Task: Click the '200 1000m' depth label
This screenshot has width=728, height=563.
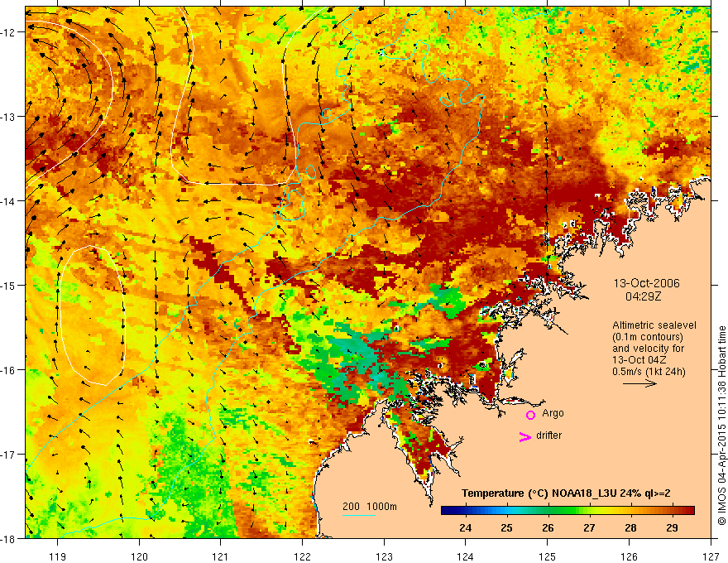Action: pos(370,507)
